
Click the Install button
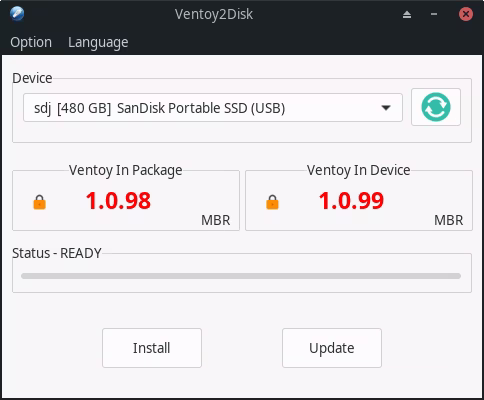point(152,348)
